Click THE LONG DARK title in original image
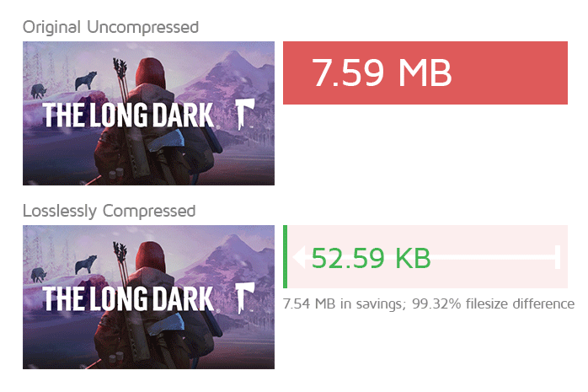 129,115
